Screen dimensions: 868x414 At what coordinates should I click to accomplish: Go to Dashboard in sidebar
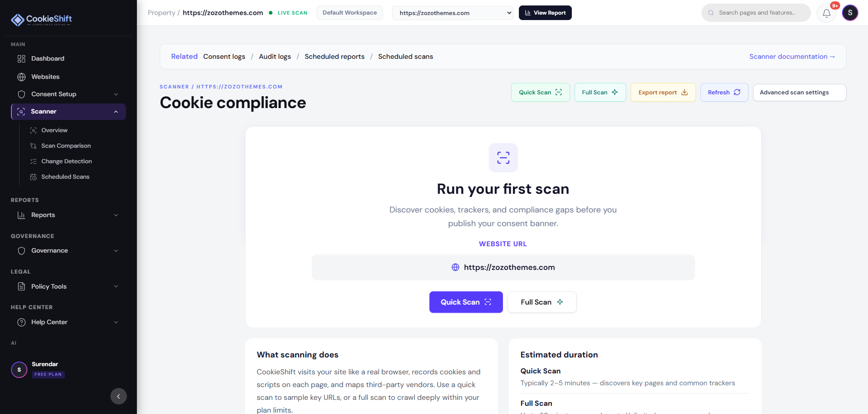coord(68,59)
